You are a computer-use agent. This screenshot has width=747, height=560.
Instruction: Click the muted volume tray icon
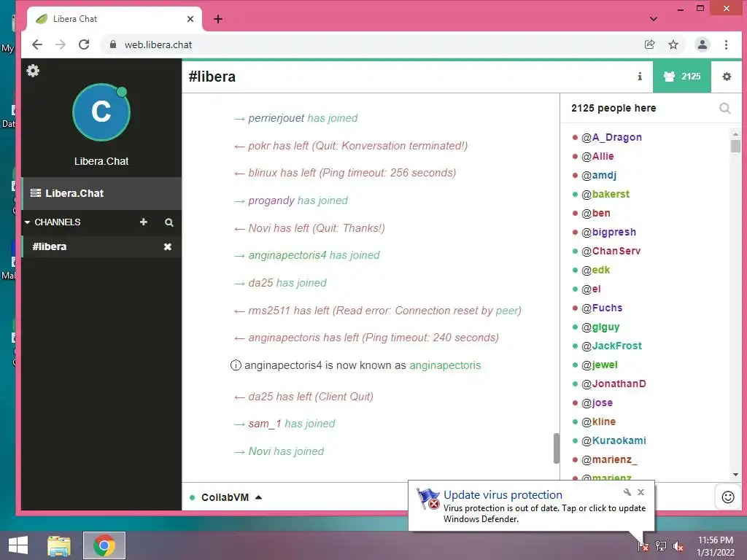[x=678, y=546]
